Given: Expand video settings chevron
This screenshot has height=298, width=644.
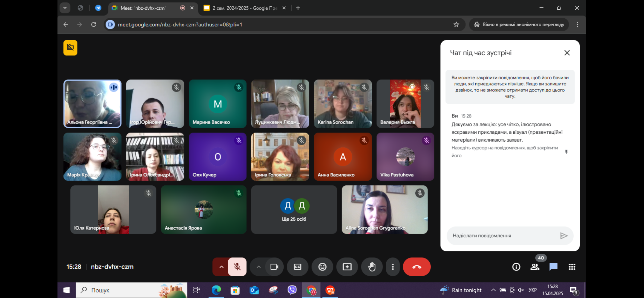Looking at the screenshot, I should tap(258, 267).
